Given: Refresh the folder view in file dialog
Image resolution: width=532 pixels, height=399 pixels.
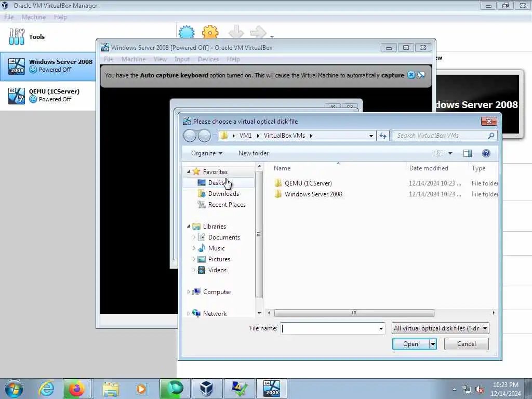Looking at the screenshot, I should click(x=383, y=136).
